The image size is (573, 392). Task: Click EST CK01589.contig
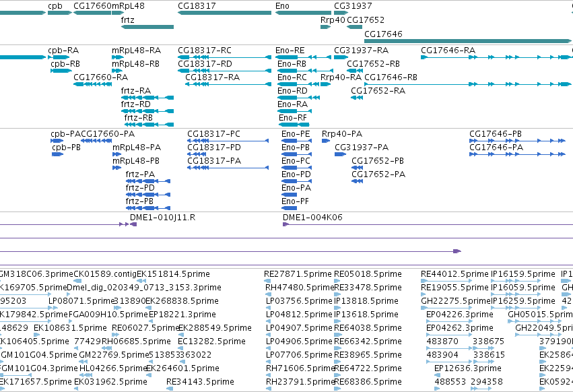pyautogui.click(x=77, y=281)
